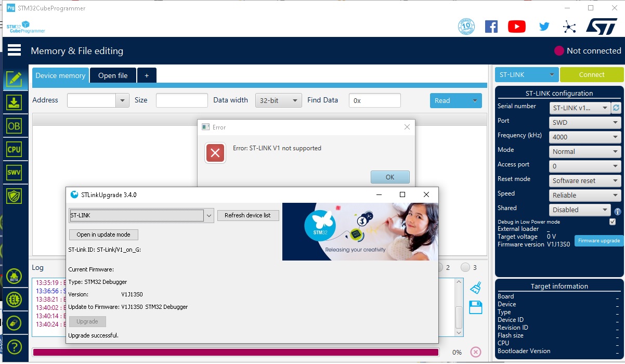Switch to the Open file tab
Screen dimensions: 625x364
113,75
